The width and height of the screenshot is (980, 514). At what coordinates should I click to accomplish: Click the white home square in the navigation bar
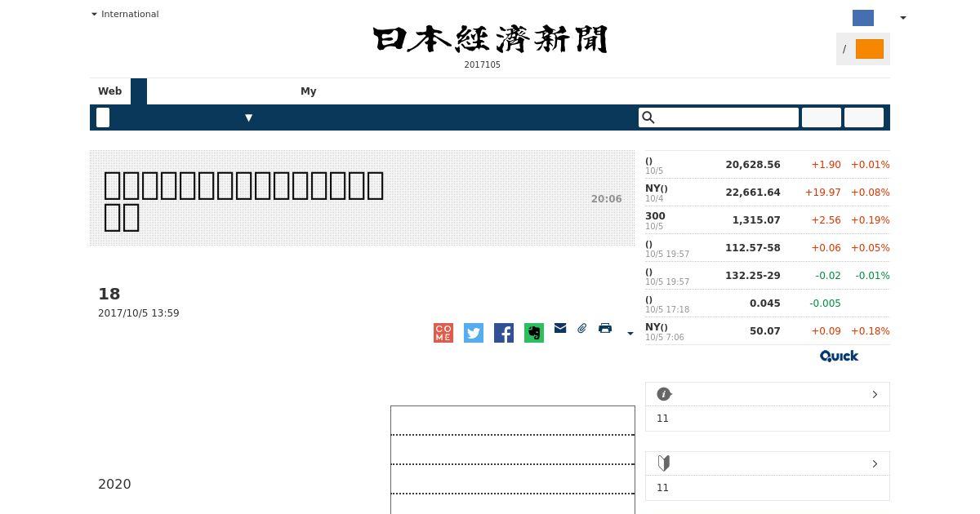coord(103,117)
